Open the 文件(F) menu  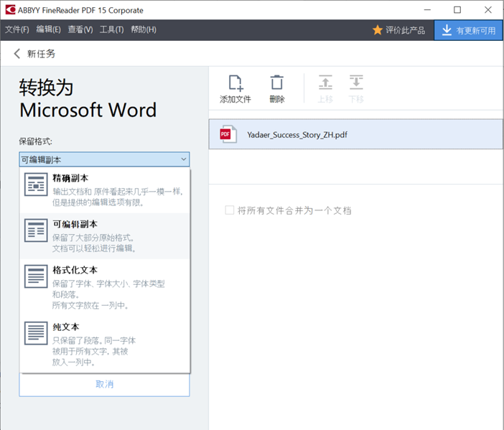17,29
